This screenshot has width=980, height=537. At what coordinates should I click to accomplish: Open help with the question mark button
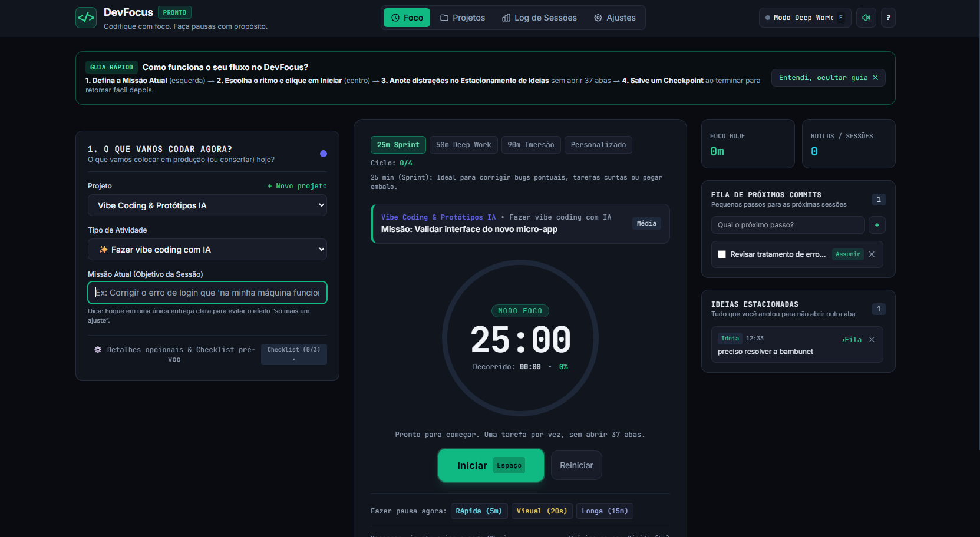(x=888, y=18)
